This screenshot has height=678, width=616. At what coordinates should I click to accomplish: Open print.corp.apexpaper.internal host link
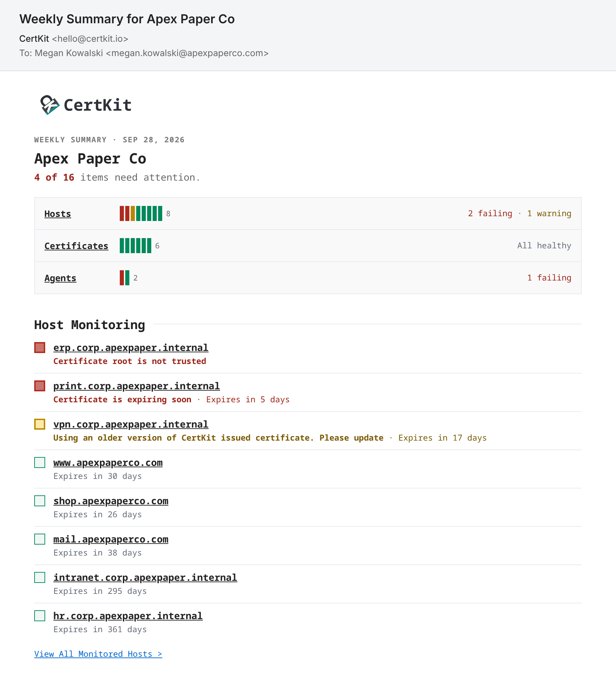(137, 386)
